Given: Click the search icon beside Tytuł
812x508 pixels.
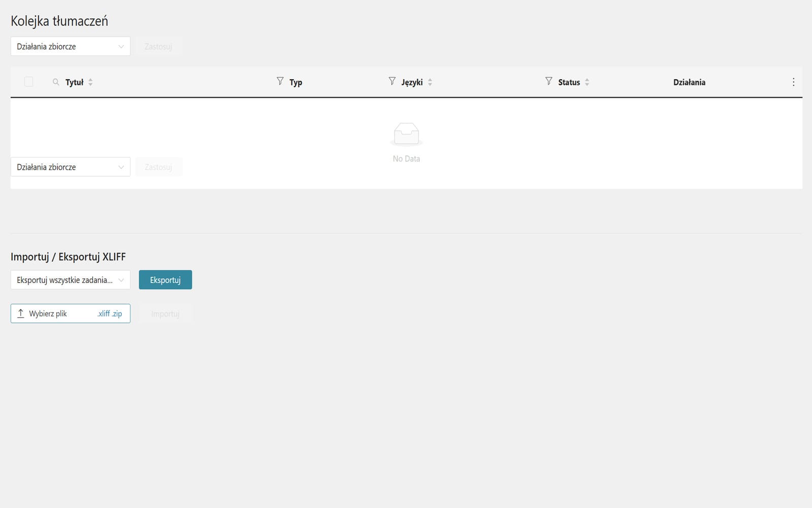Looking at the screenshot, I should click(x=56, y=82).
